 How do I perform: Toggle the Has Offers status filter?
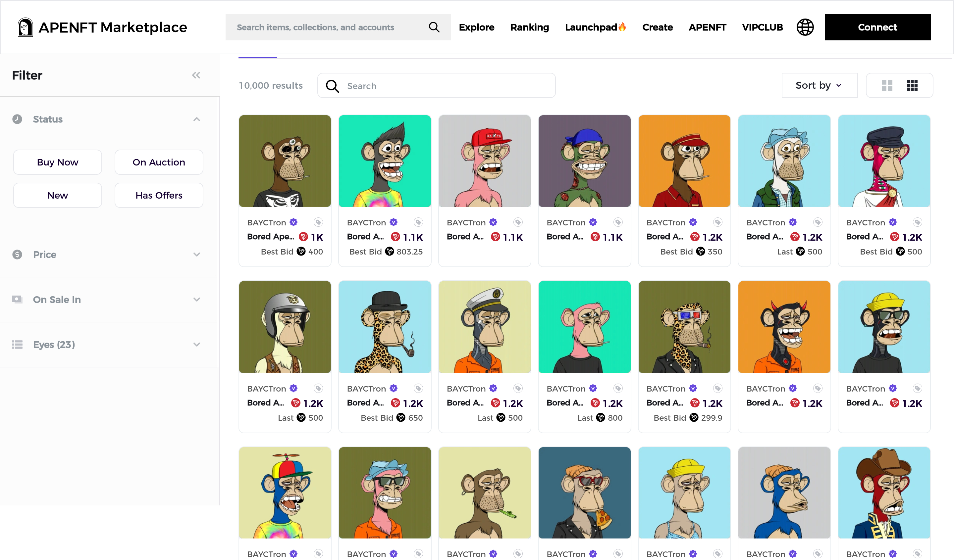pos(159,195)
